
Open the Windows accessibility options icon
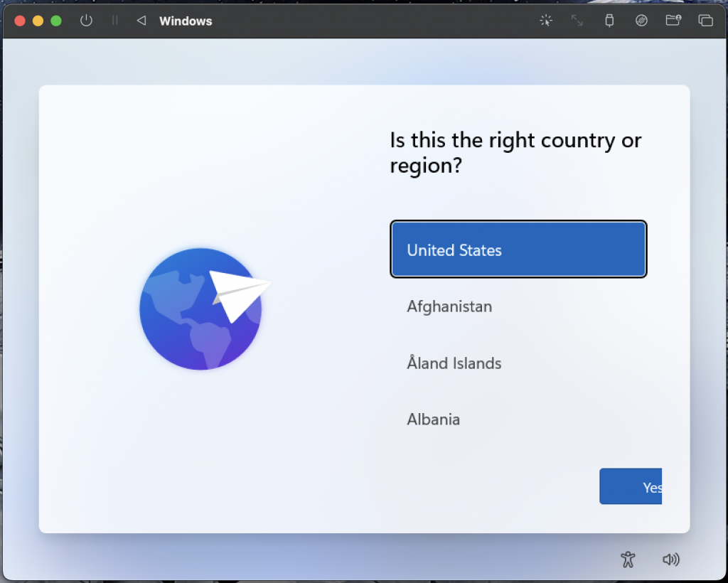[627, 559]
